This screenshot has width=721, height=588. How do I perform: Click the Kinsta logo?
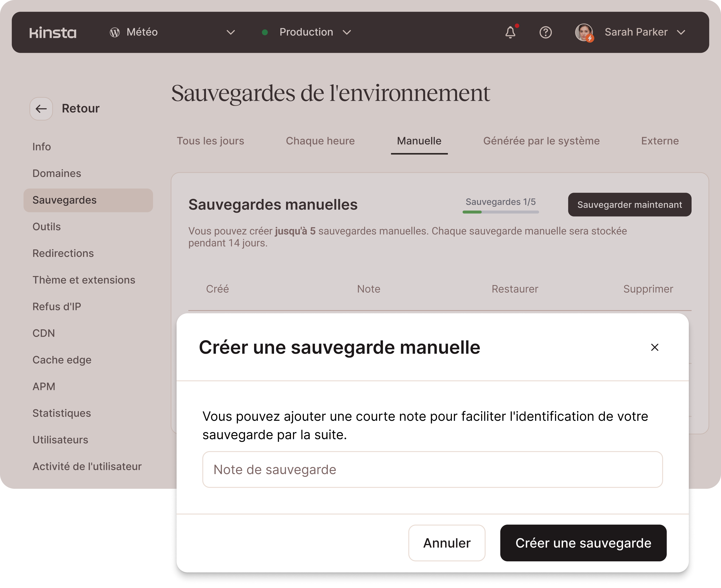[x=53, y=33]
